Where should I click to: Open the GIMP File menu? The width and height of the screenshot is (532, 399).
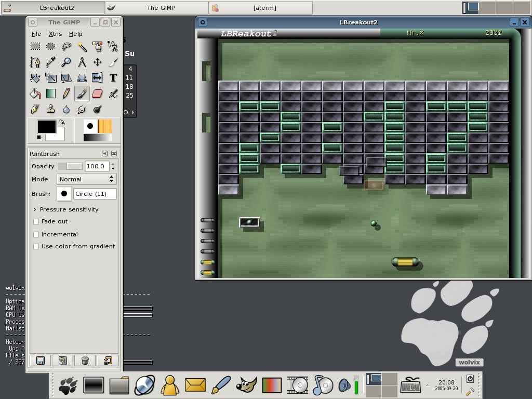(x=36, y=34)
